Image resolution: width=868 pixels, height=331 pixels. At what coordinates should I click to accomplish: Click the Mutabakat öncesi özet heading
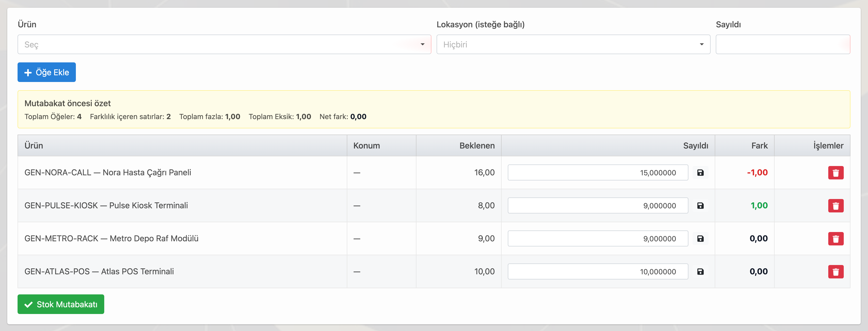click(x=67, y=103)
